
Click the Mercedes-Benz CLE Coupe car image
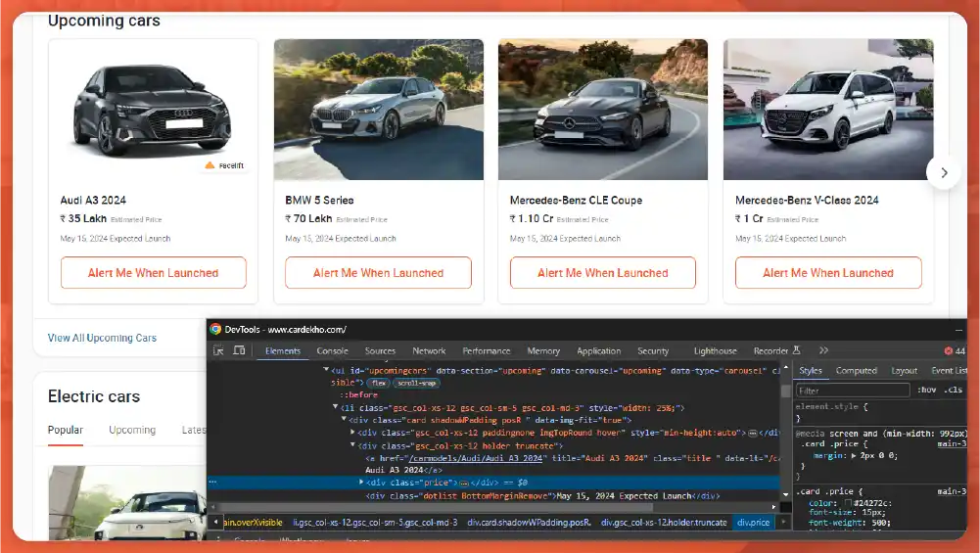(602, 110)
